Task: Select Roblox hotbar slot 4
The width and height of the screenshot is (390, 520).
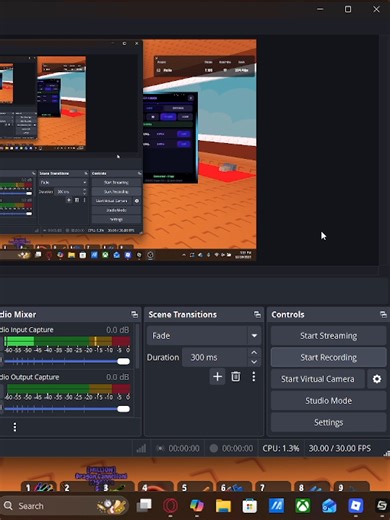Action: [x=156, y=486]
